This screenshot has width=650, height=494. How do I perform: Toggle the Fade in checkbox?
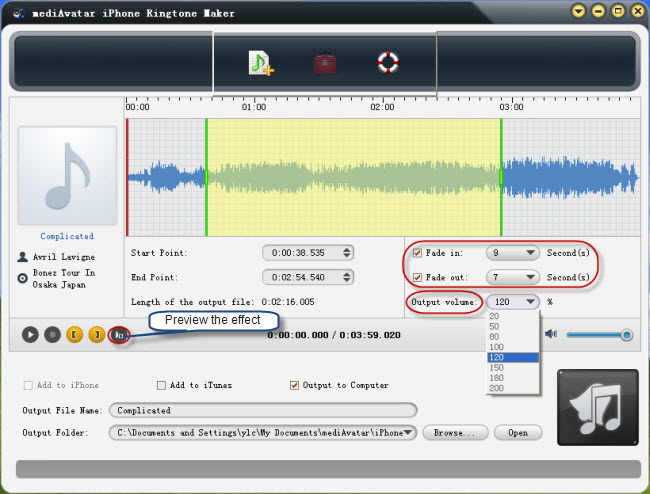(x=417, y=253)
